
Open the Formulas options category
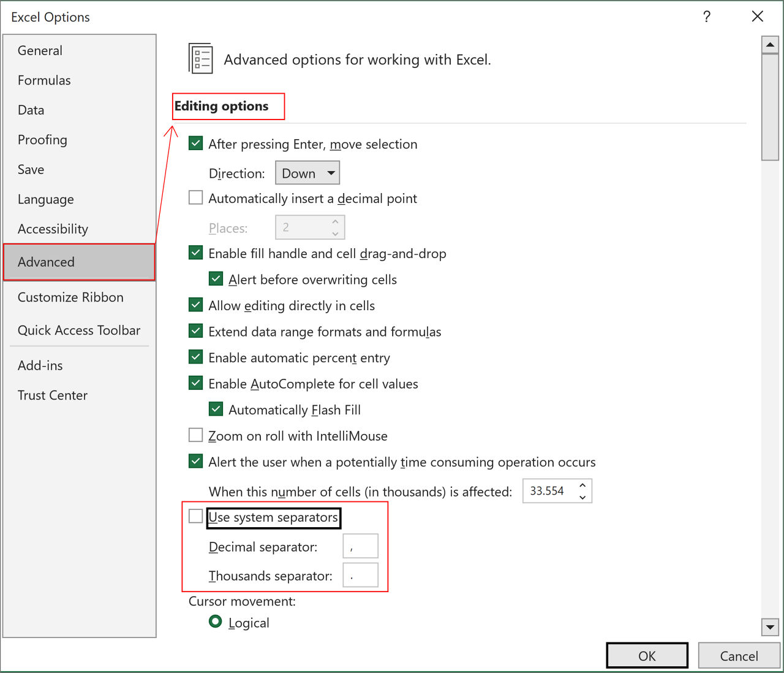(44, 80)
